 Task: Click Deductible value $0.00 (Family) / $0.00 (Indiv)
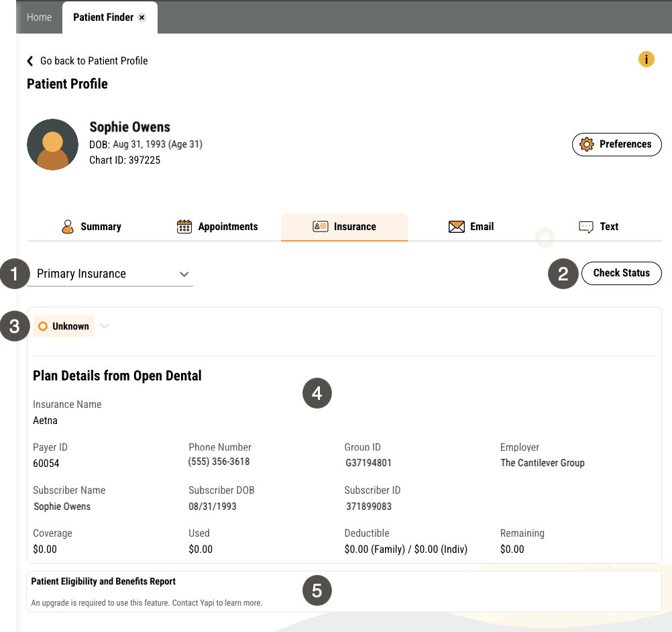(406, 549)
